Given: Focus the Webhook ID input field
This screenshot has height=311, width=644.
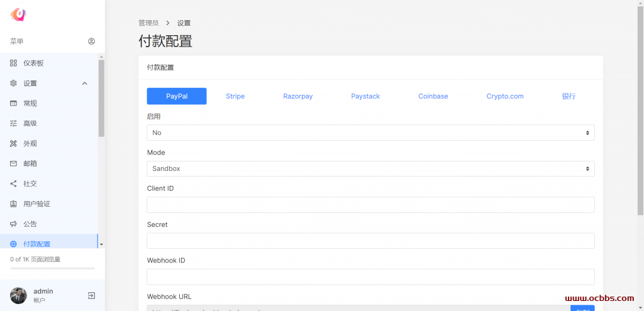Looking at the screenshot, I should (370, 277).
